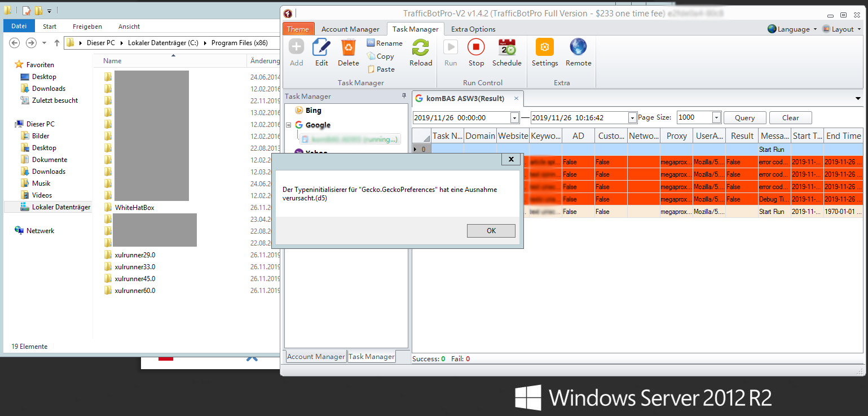Switch to Account Manager bottom tab

[316, 356]
